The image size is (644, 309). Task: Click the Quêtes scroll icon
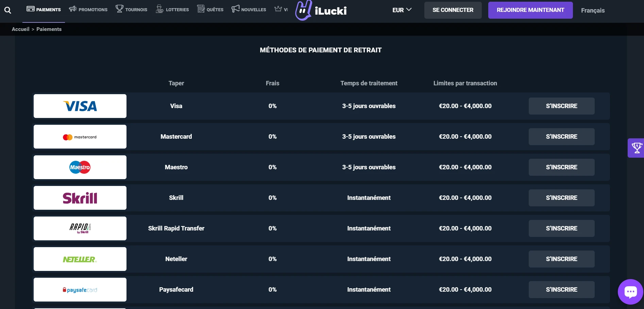tap(201, 8)
